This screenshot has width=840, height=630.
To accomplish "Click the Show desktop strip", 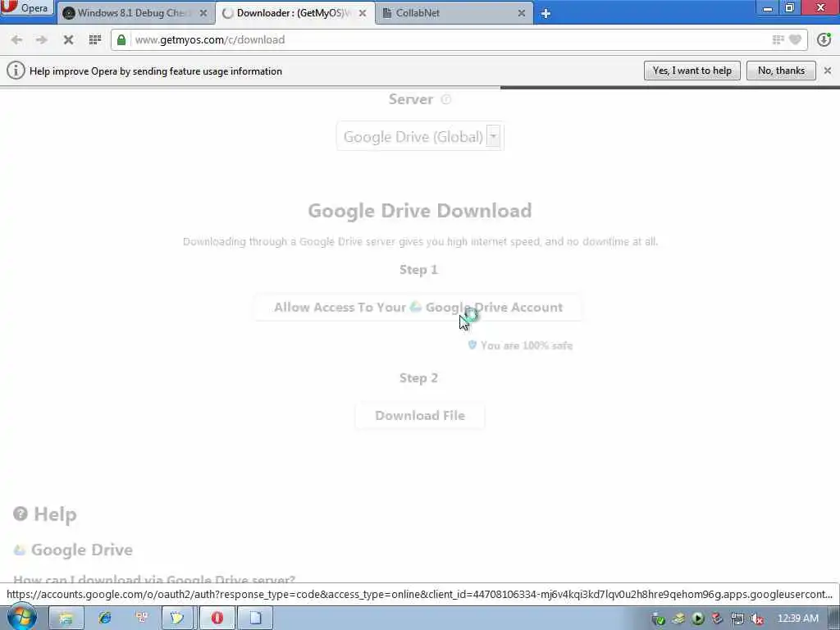I will pyautogui.click(x=834, y=619).
